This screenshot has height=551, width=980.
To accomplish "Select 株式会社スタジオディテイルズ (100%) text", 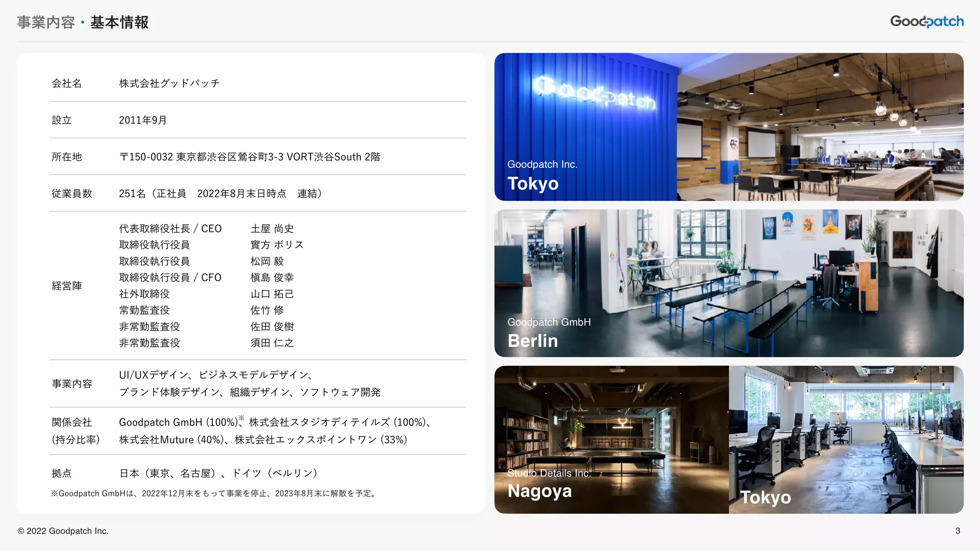I will click(x=337, y=422).
